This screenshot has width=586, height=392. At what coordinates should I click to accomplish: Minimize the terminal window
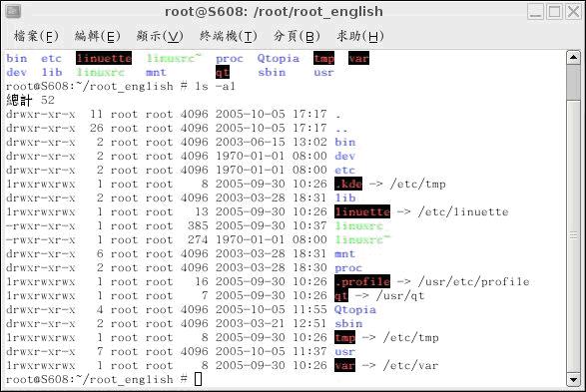(x=535, y=12)
